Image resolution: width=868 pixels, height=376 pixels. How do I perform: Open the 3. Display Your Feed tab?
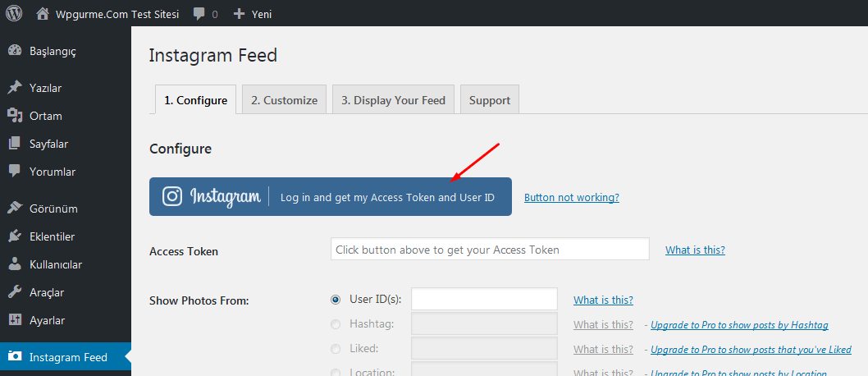coord(393,100)
